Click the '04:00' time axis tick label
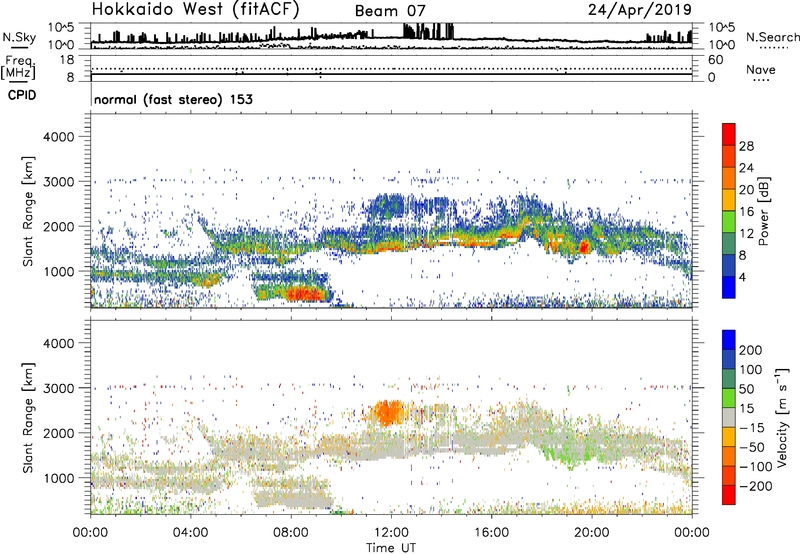 pos(191,533)
